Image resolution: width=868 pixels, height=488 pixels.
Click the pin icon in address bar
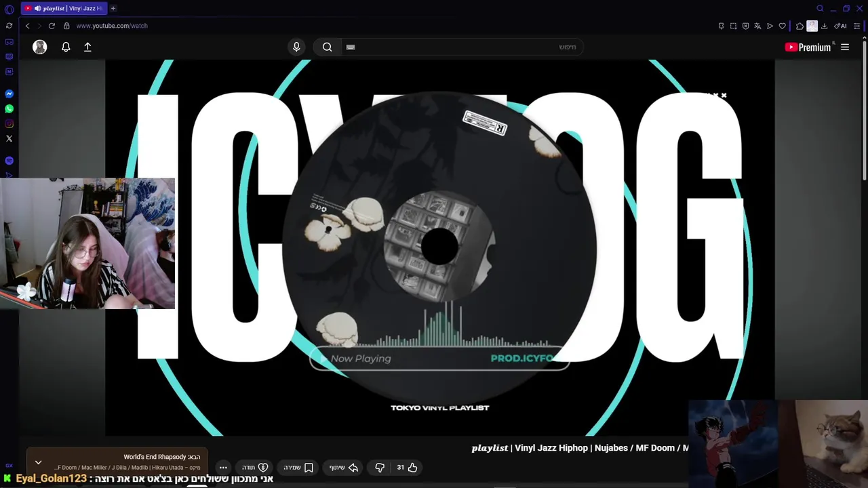(x=721, y=26)
